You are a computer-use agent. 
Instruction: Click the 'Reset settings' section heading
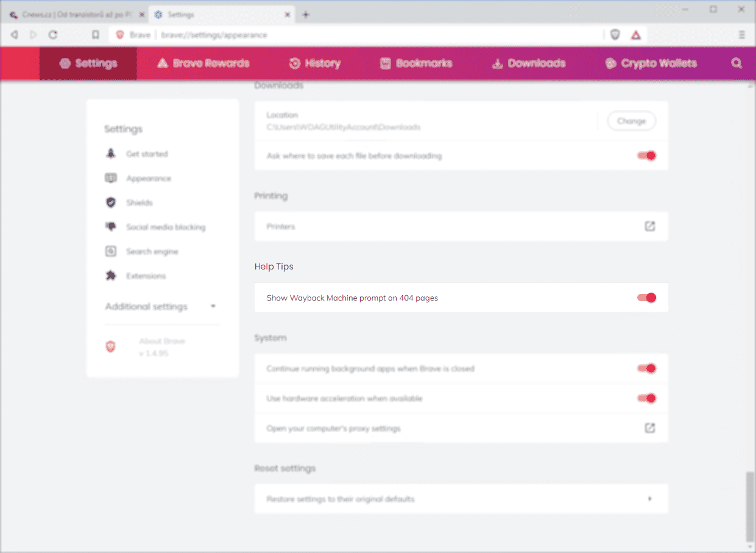[285, 468]
